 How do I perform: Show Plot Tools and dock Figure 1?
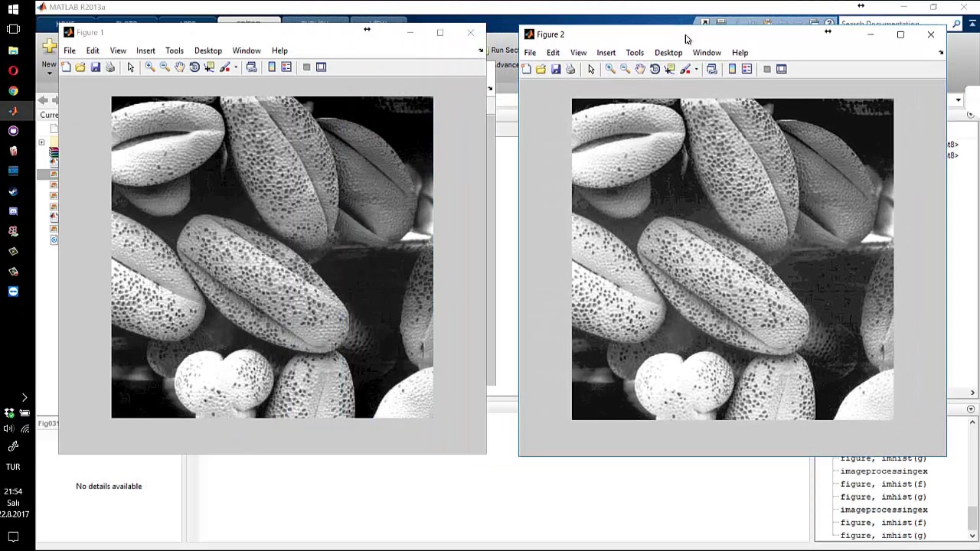coord(321,67)
